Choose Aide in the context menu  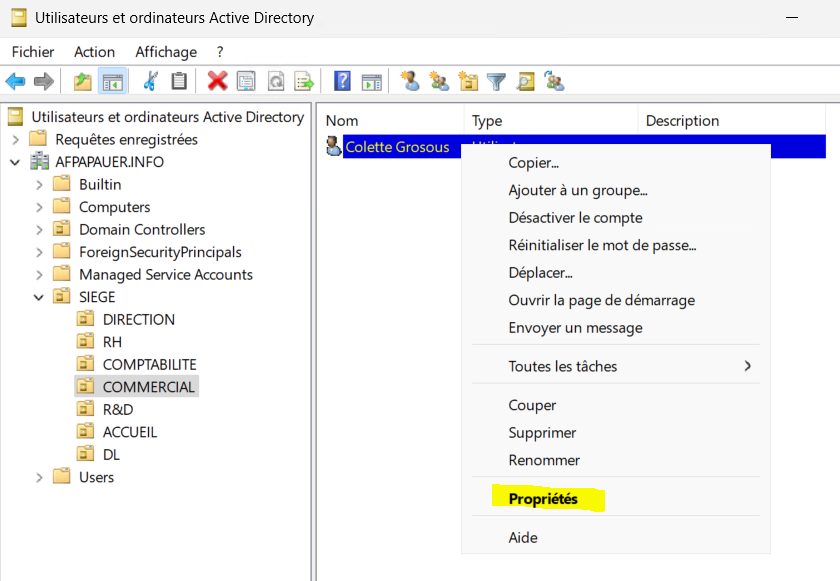pyautogui.click(x=523, y=537)
